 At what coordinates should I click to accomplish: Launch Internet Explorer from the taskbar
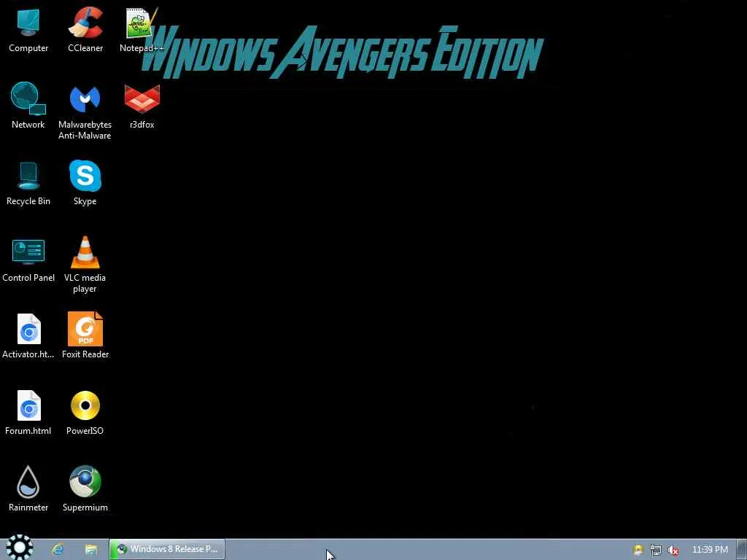[x=58, y=550]
